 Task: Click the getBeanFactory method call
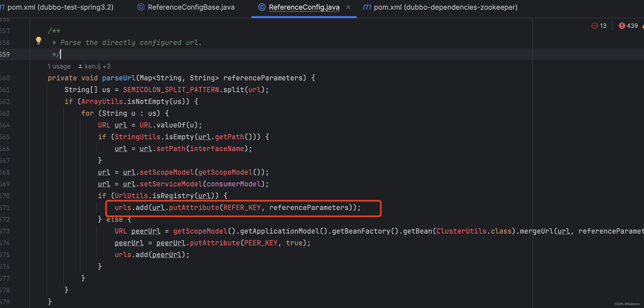pos(361,231)
